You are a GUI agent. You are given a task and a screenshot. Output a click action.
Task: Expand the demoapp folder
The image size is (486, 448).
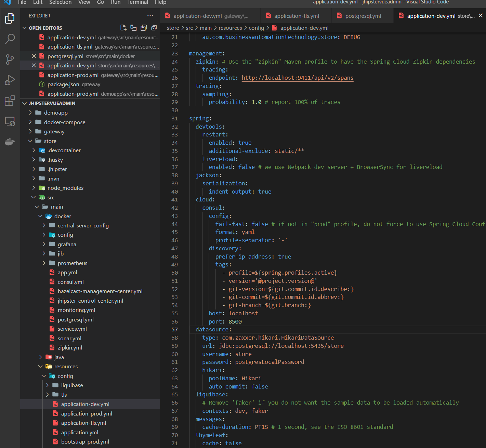[30, 113]
